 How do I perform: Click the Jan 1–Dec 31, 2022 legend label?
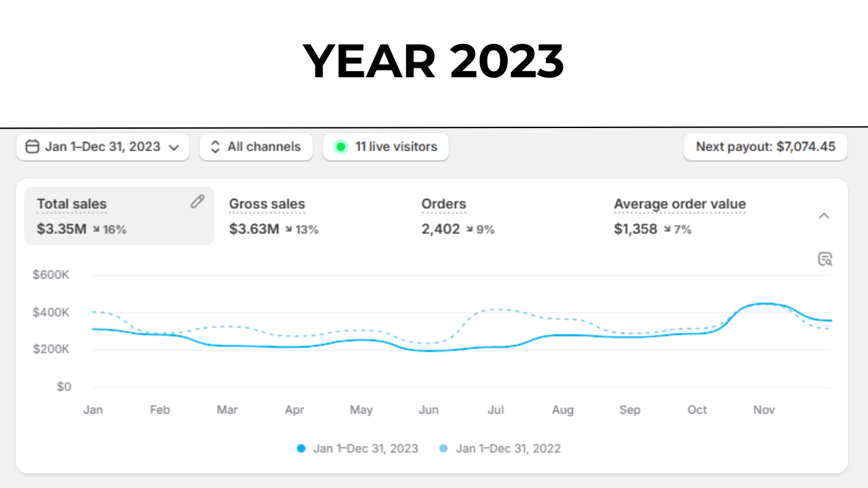(508, 449)
